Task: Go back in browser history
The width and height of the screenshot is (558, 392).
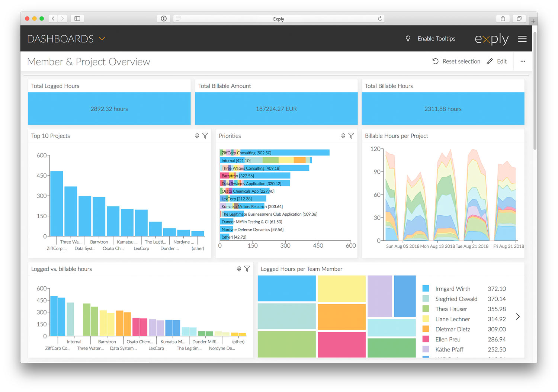Action: coord(53,18)
